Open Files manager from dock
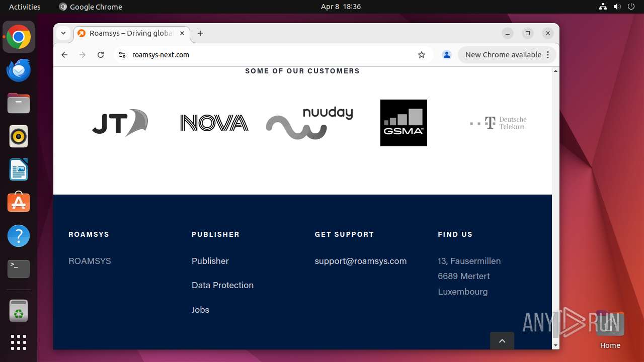Viewport: 644px width, 362px height. click(x=19, y=103)
